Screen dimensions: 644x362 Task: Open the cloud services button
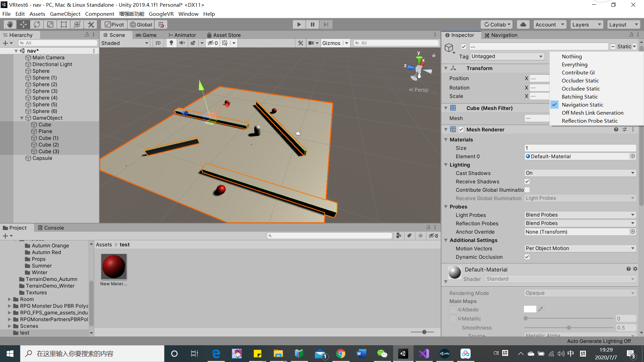523,24
